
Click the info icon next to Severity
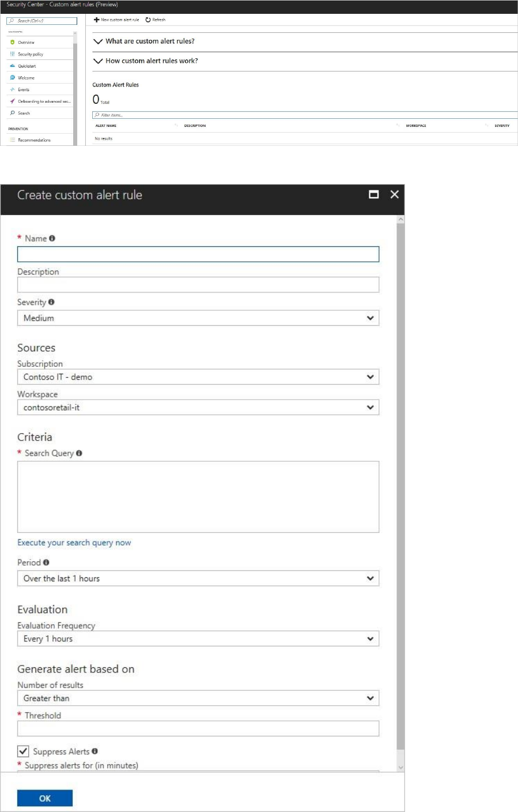51,302
